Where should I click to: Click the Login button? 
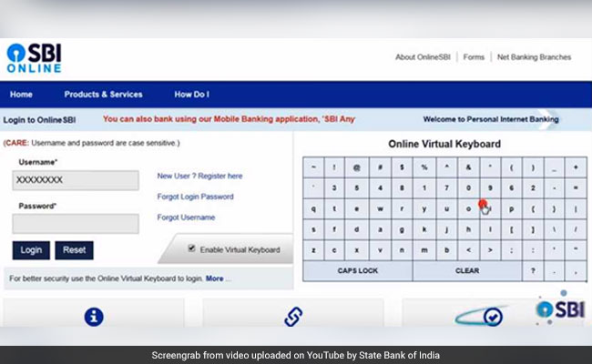point(31,250)
